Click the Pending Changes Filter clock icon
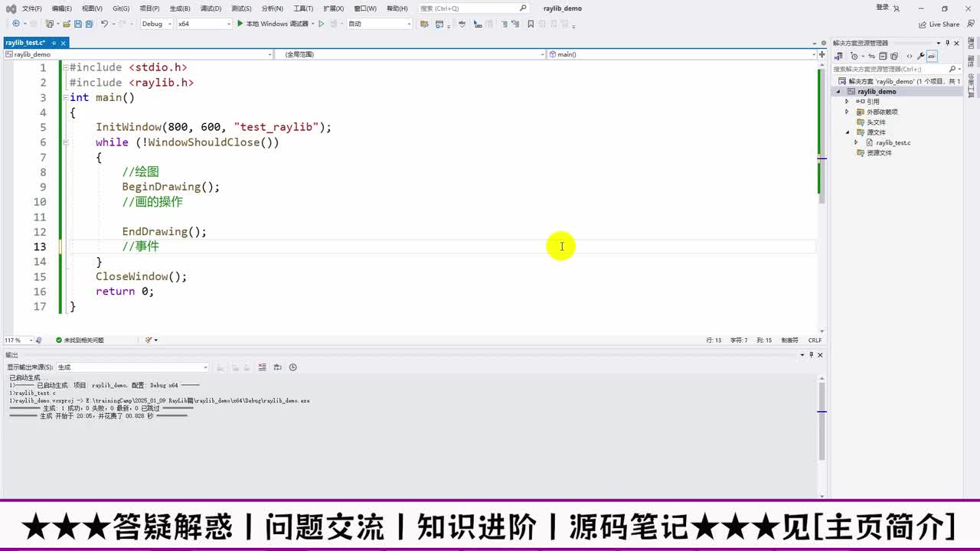This screenshot has height=551, width=980. coord(854,56)
